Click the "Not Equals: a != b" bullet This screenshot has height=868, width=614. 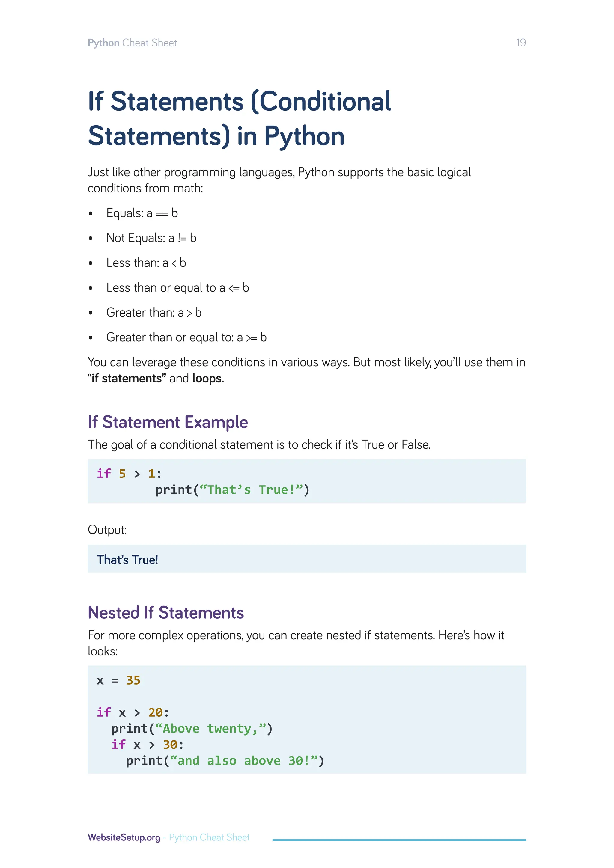(x=151, y=238)
